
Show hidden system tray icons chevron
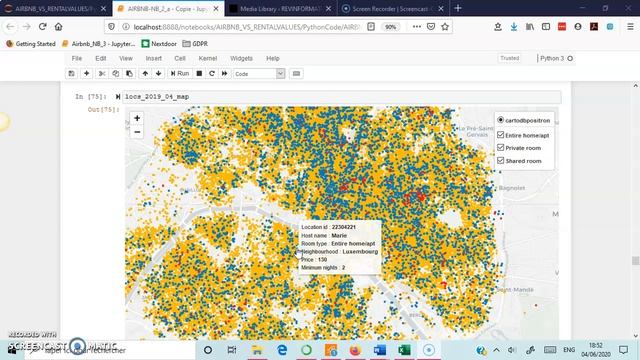496,350
